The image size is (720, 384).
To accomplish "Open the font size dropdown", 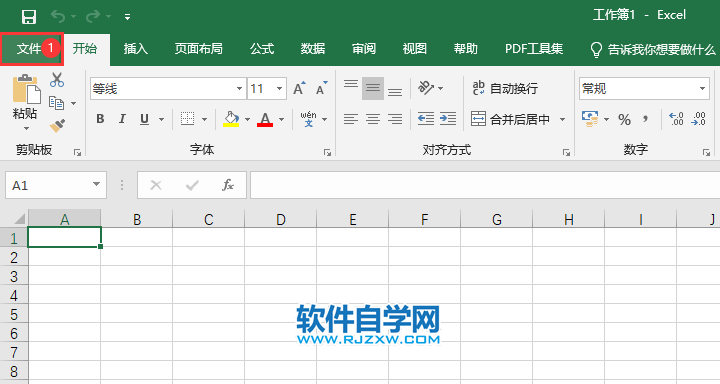I will [x=279, y=88].
